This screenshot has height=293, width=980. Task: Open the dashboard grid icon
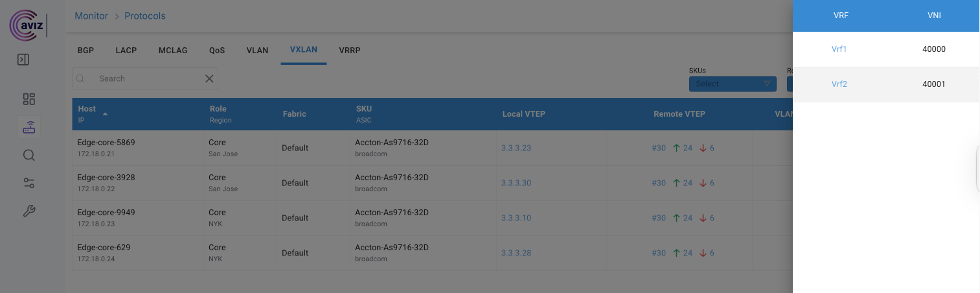(28, 99)
